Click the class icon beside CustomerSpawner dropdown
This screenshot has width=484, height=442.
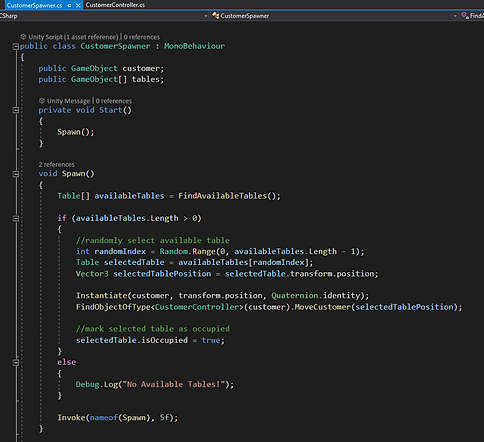point(215,16)
